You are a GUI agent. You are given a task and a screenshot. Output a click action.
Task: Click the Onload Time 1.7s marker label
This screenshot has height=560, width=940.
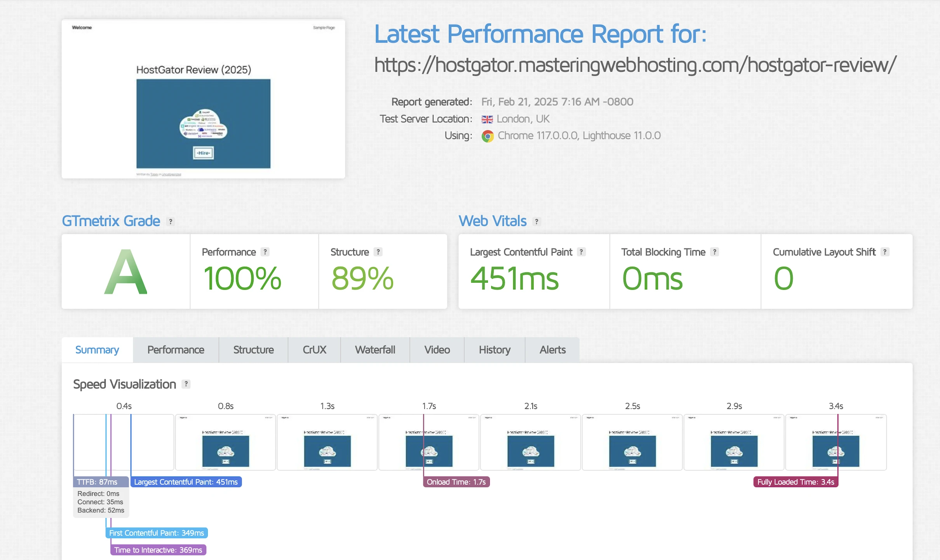coord(456,482)
